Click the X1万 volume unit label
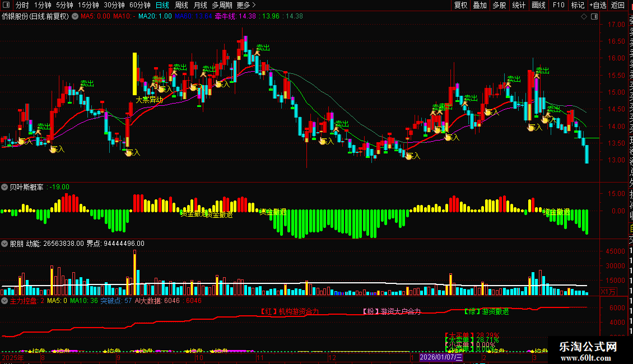This screenshot has width=633, height=364. (608, 291)
